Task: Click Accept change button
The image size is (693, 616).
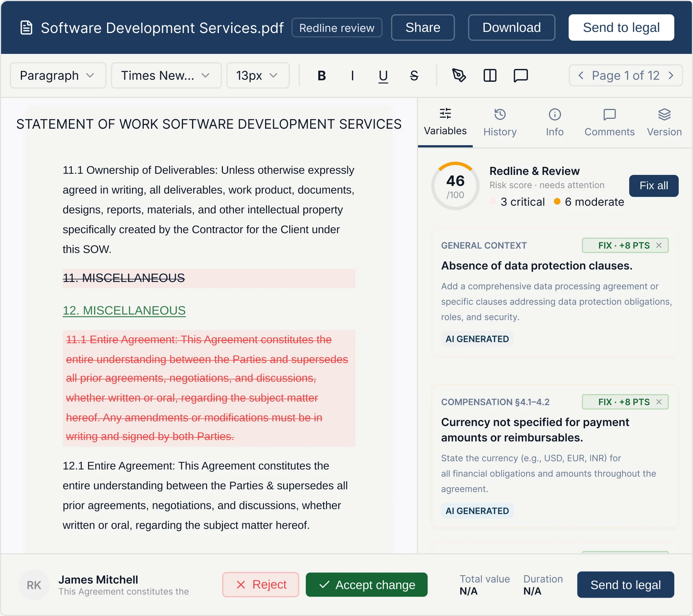Action: (x=367, y=584)
